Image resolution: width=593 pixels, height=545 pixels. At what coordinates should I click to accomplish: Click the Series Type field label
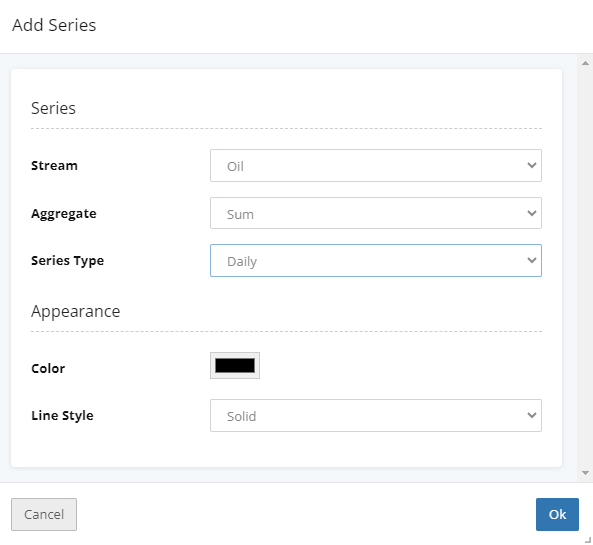(x=68, y=261)
